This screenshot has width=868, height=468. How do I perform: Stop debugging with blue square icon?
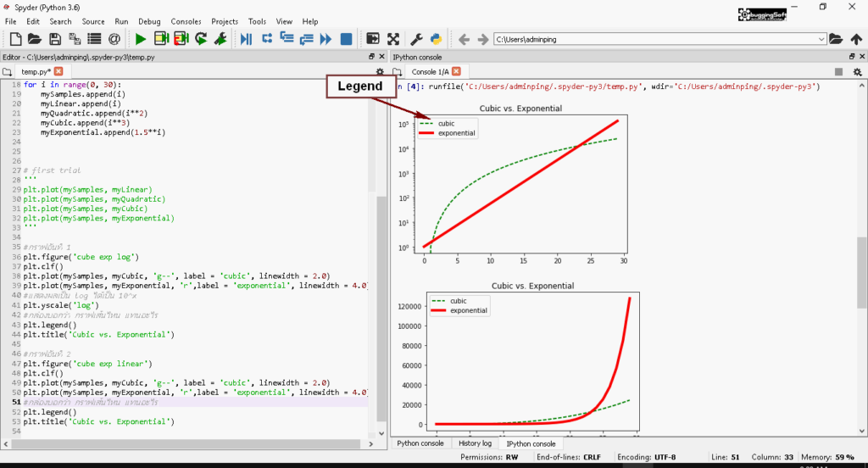[346, 39]
